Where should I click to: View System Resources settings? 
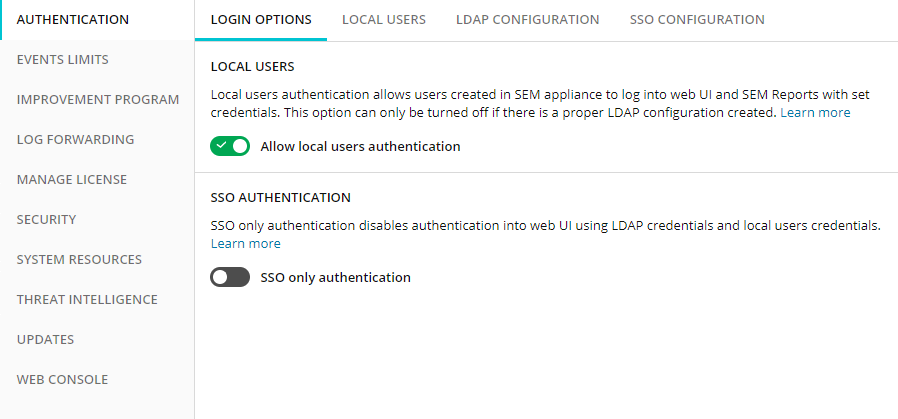point(79,260)
